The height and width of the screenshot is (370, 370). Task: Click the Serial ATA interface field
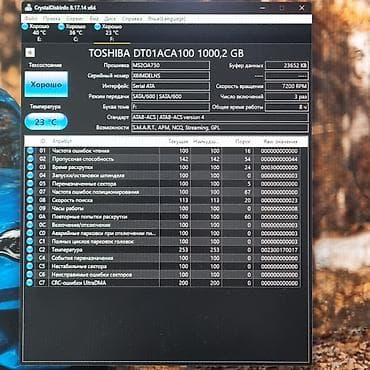coord(170,86)
